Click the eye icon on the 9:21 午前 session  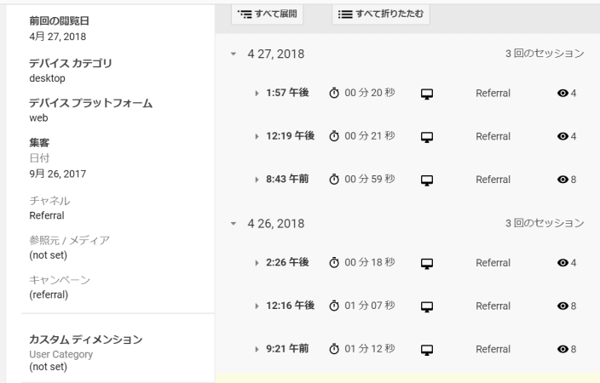point(562,349)
